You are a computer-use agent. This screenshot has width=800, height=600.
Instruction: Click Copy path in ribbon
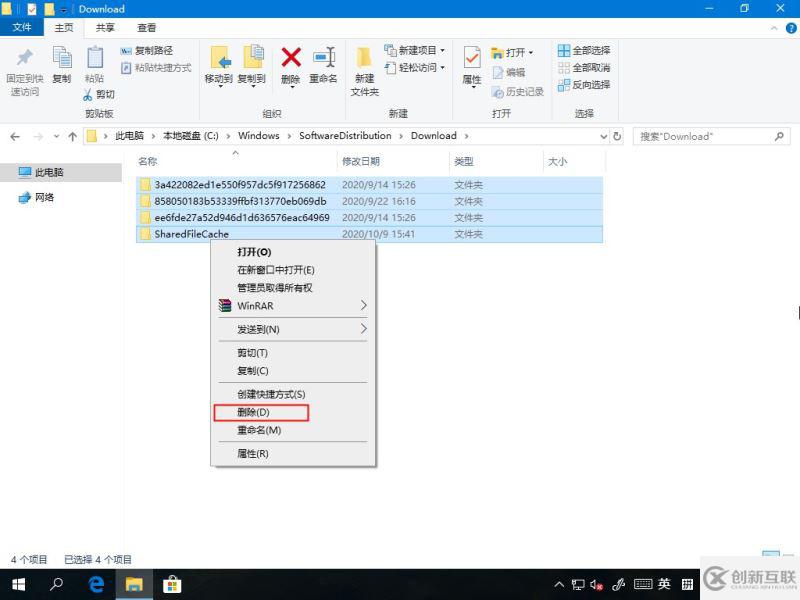pyautogui.click(x=147, y=51)
